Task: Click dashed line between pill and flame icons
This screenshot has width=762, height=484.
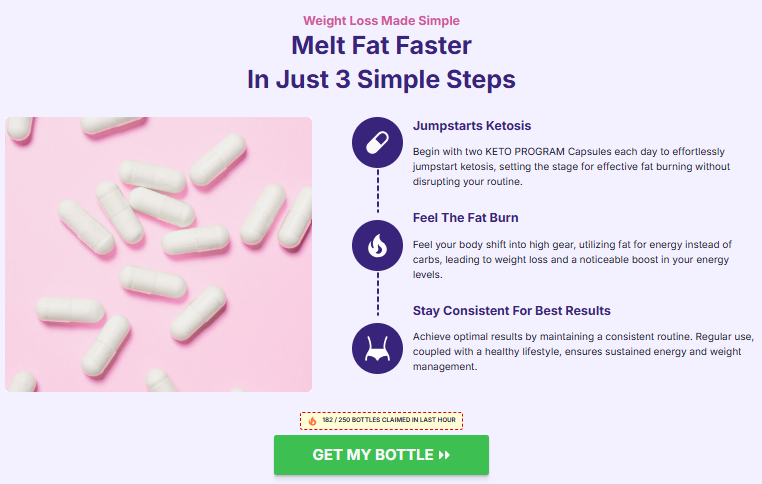Action: point(378,191)
